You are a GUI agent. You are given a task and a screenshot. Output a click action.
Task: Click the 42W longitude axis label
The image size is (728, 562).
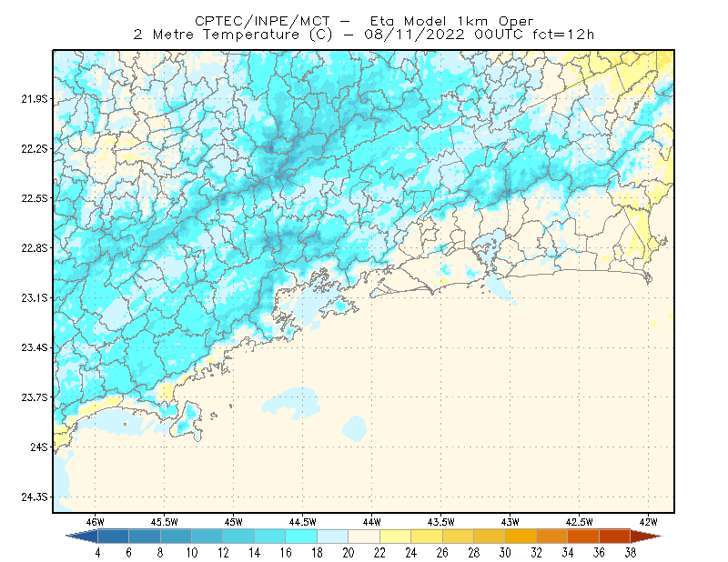(648, 522)
